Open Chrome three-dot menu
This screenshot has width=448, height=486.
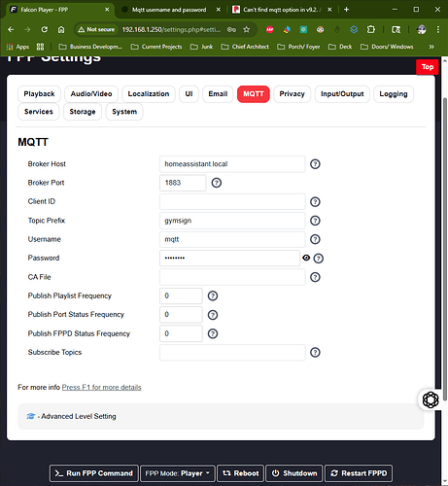pos(438,29)
